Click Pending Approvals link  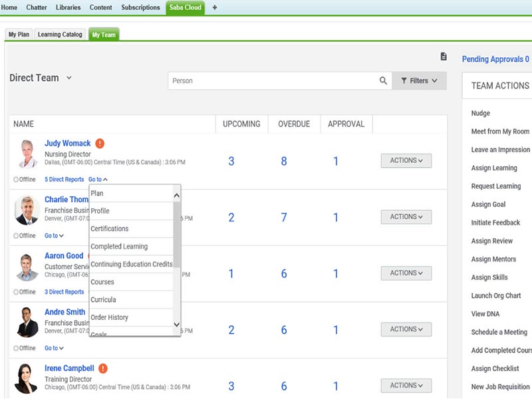[495, 59]
